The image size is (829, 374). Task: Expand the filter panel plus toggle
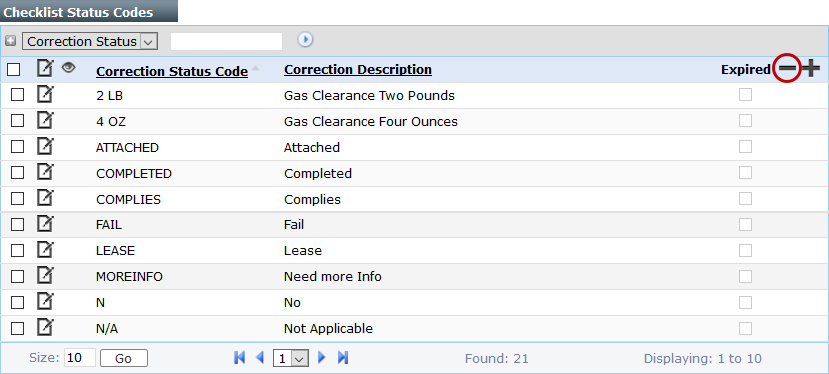click(11, 41)
